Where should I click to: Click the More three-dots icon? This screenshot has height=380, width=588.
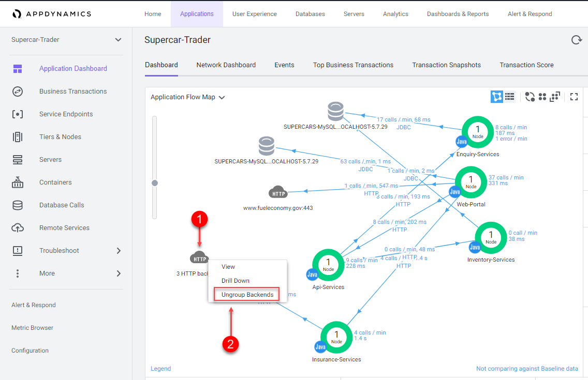point(18,273)
